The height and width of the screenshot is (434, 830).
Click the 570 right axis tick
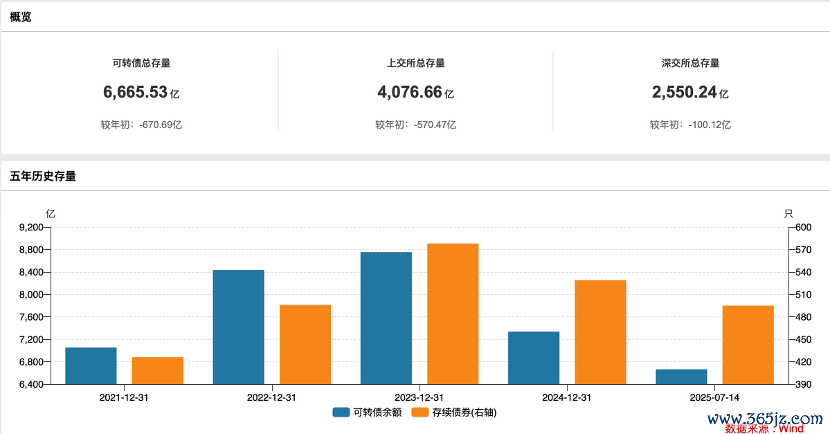click(804, 250)
